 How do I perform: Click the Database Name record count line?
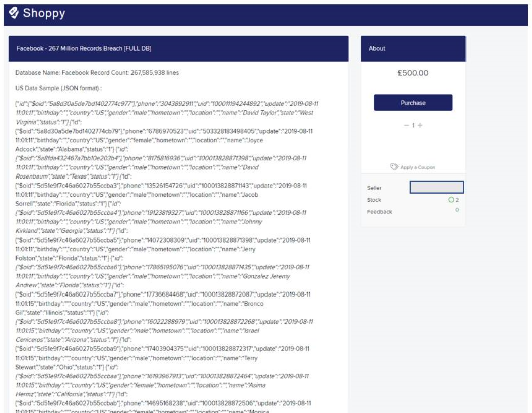tap(97, 72)
